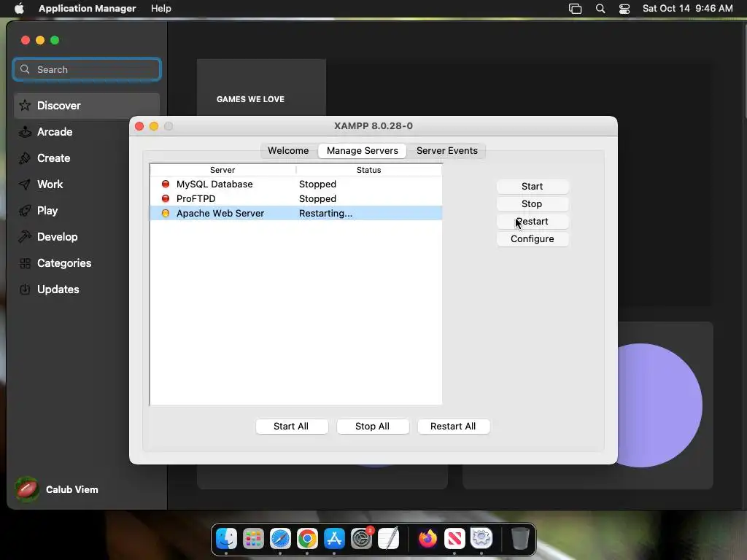747x560 pixels.
Task: Click the Calub Viem avatar picture
Action: 27,489
